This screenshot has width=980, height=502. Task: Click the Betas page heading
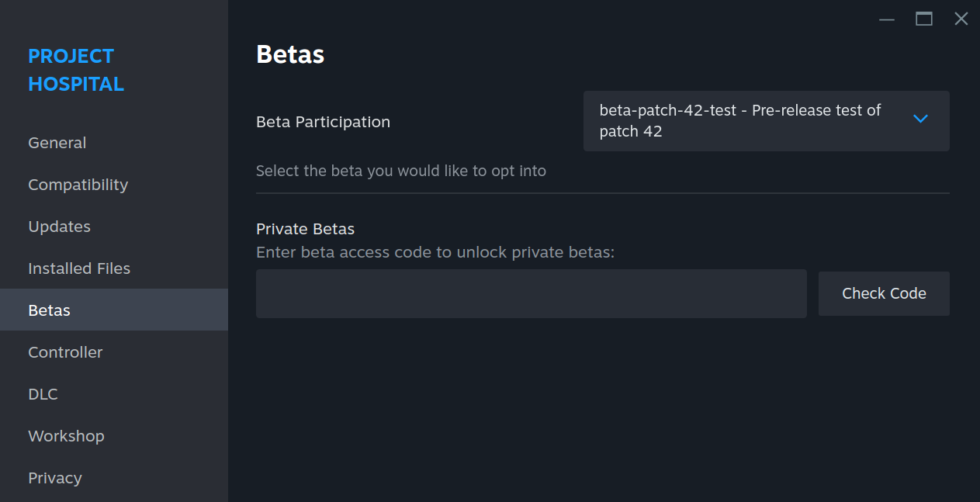click(x=290, y=54)
